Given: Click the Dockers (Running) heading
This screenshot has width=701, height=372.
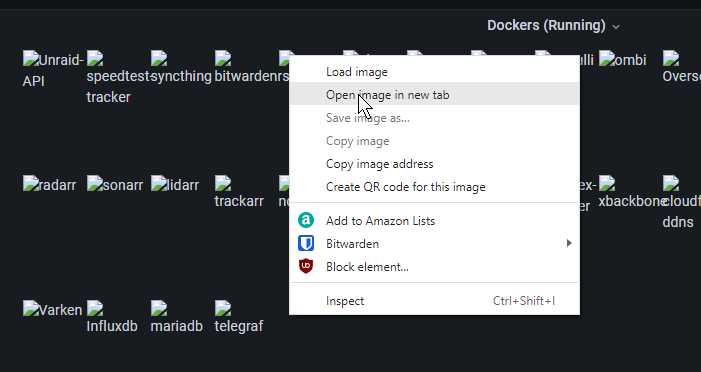Looking at the screenshot, I should click(546, 25).
